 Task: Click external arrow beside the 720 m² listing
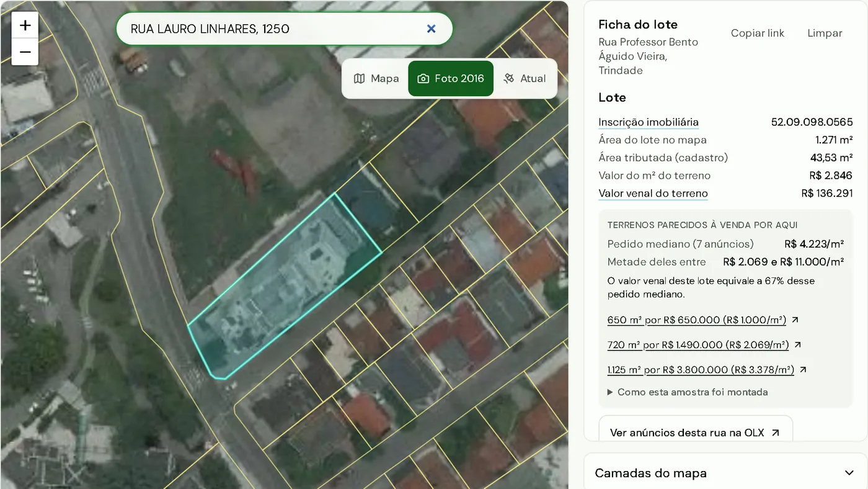tap(798, 345)
